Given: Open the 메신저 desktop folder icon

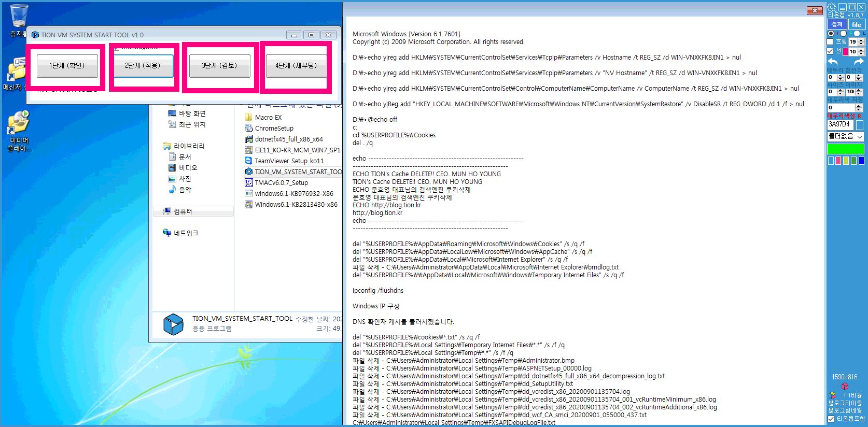Looking at the screenshot, I should (x=17, y=70).
